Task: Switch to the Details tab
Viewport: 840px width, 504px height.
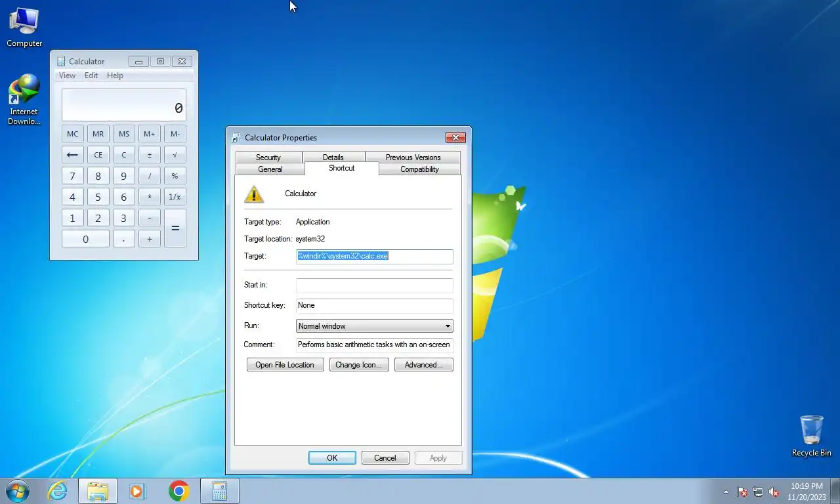Action: (x=333, y=157)
